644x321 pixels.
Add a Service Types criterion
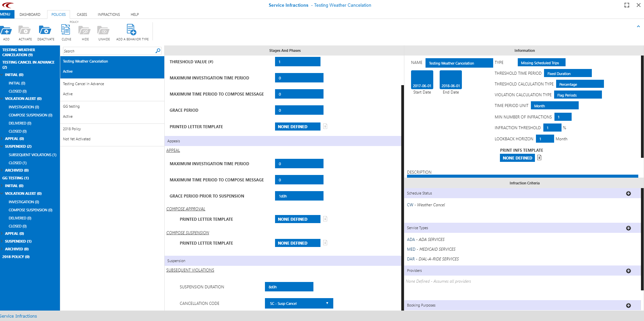pos(628,228)
